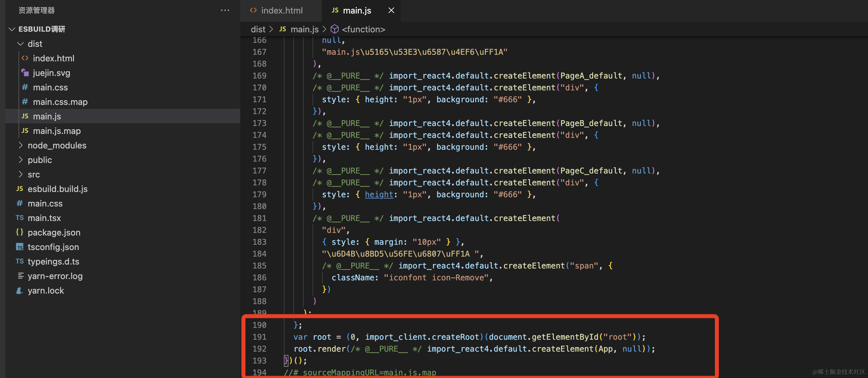The image size is (868, 378).
Task: Click PageB_default on line 173
Action: (591, 123)
